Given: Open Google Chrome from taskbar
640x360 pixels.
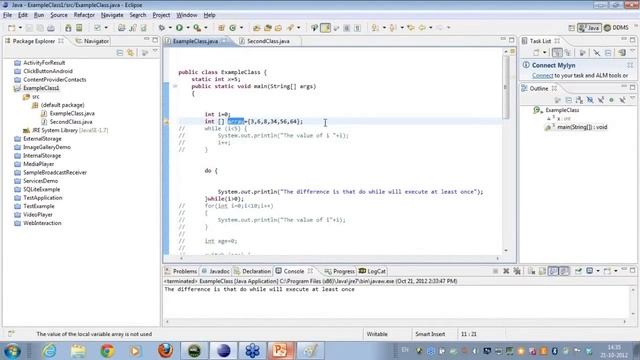Looking at the screenshot, I should [107, 351].
